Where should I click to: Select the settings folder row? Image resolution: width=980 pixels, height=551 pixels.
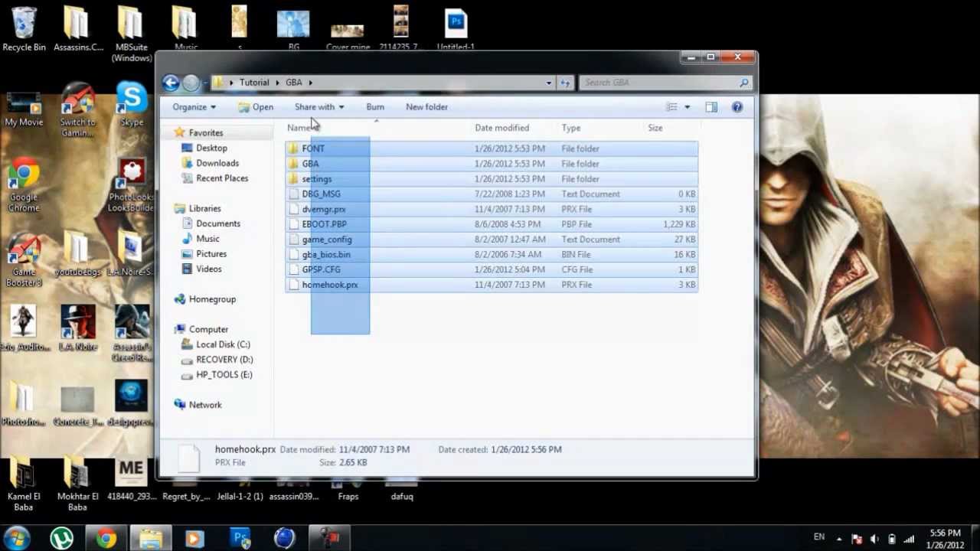492,179
